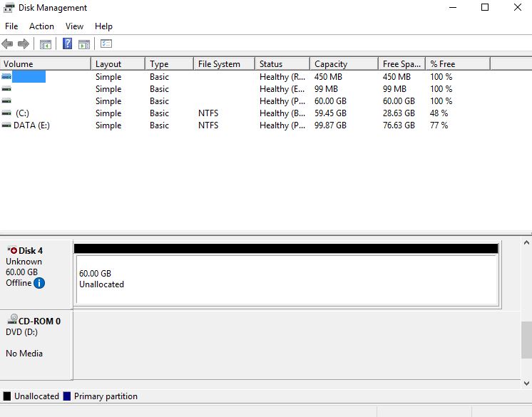Image resolution: width=532 pixels, height=417 pixels.
Task: Click the 450 MB capacity cell
Action: [328, 76]
